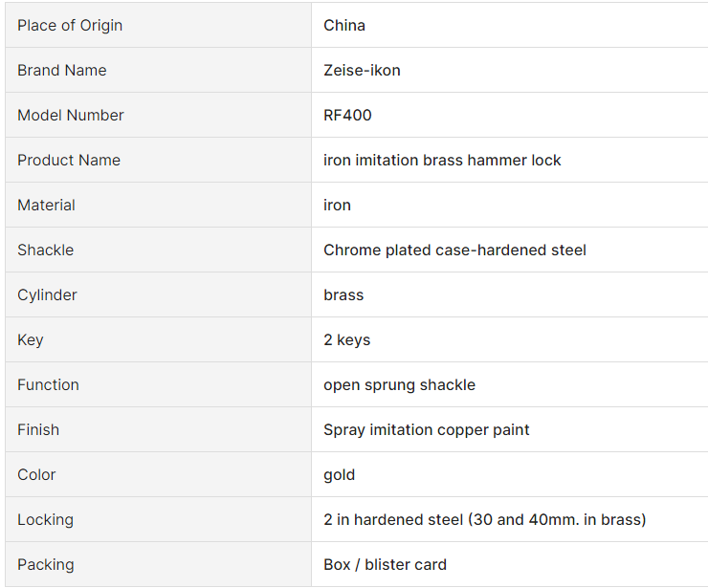Click the Function label cell
Image resolution: width=708 pixels, height=588 pixels.
click(158, 384)
